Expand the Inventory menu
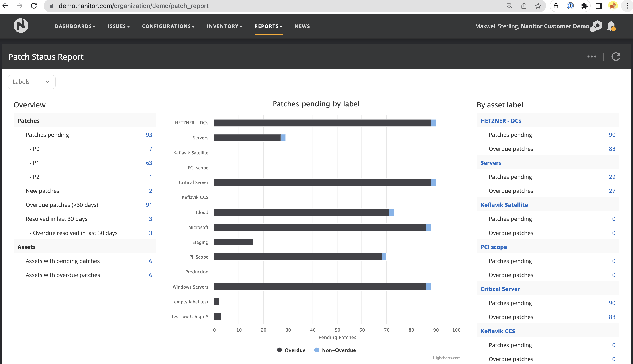This screenshot has height=364, width=633. [225, 26]
